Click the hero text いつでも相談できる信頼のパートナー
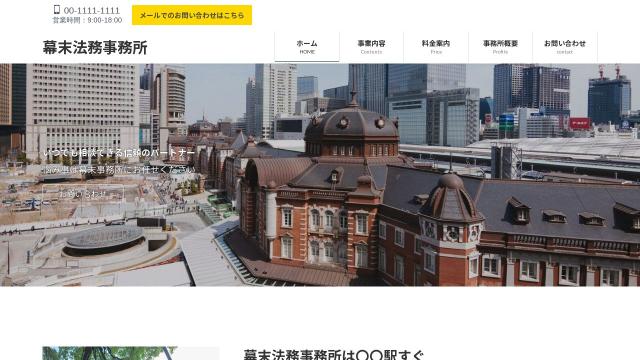640x360 pixels. point(119,153)
